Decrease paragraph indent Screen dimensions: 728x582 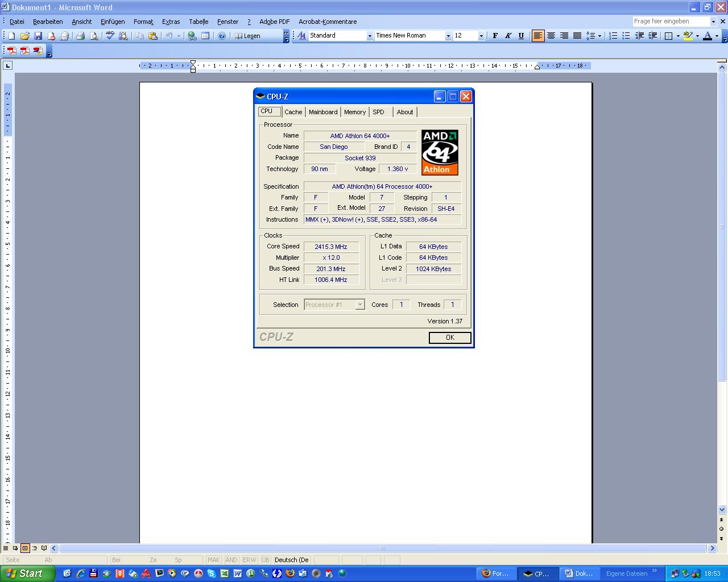639,36
